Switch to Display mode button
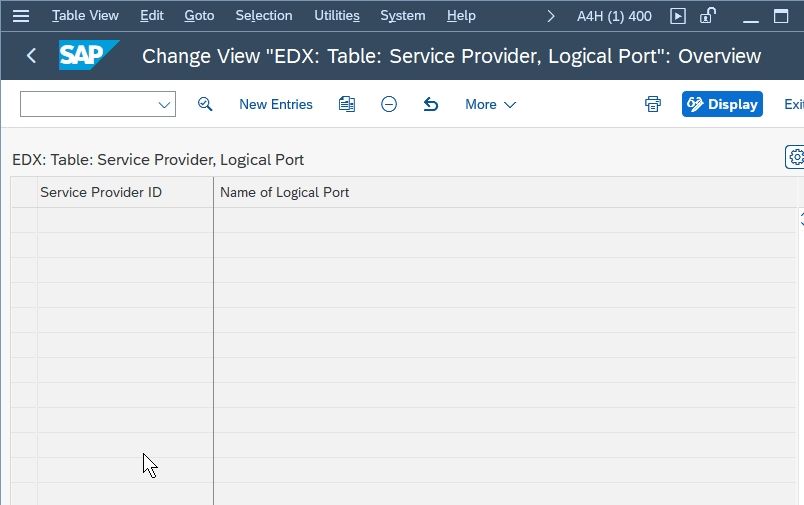Viewport: 804px width, 505px height. (x=722, y=104)
